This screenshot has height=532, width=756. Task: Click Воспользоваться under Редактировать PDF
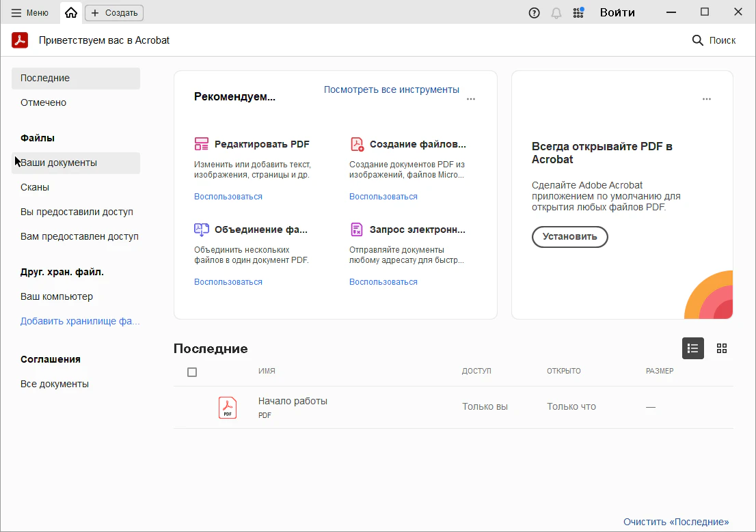click(228, 197)
